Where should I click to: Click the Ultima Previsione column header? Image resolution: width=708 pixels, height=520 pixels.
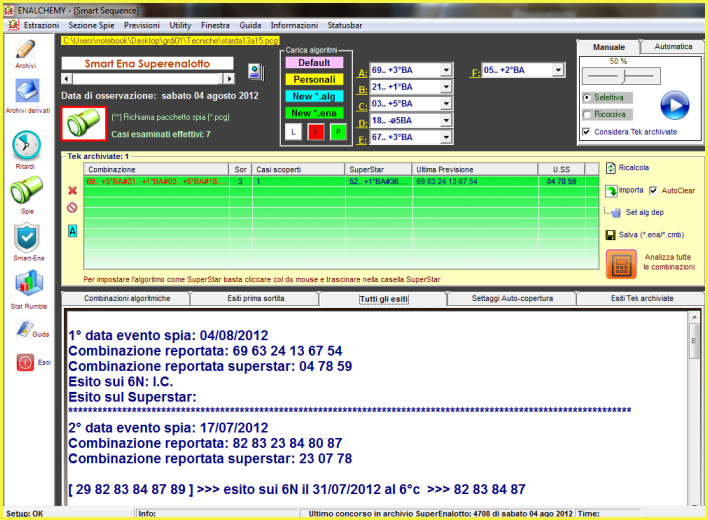475,169
